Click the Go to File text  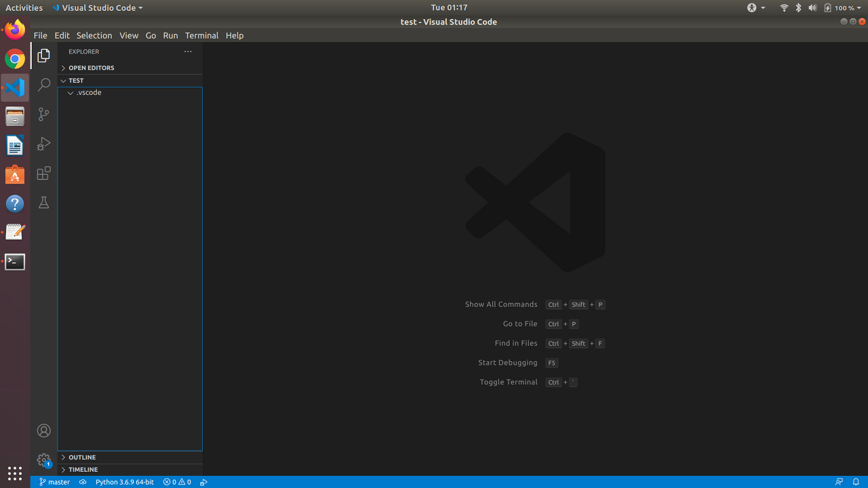520,324
